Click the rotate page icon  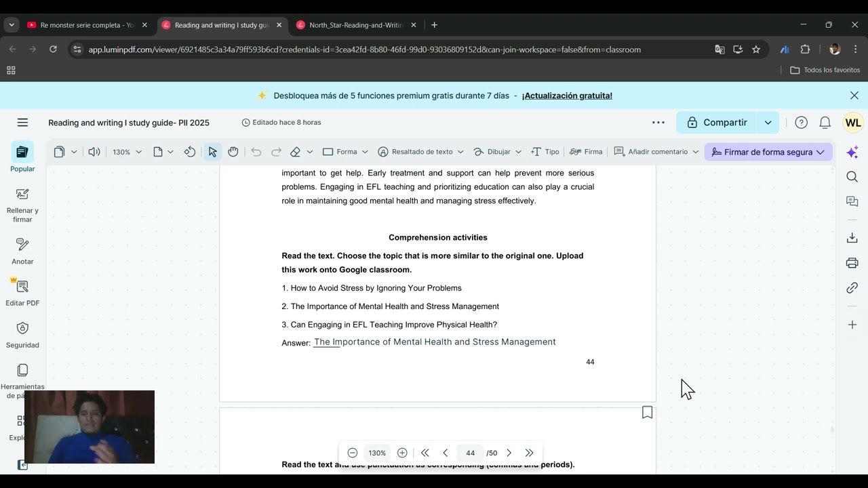190,152
